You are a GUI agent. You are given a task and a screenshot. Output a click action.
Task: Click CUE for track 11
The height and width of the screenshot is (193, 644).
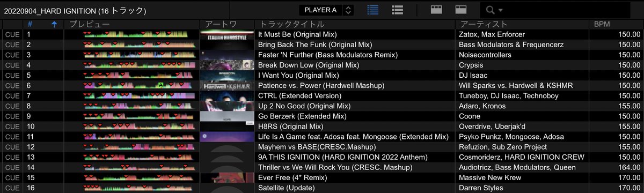12,137
